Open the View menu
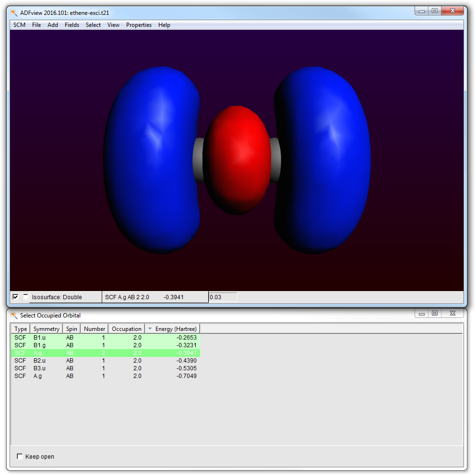The height and width of the screenshot is (475, 476). 113,25
